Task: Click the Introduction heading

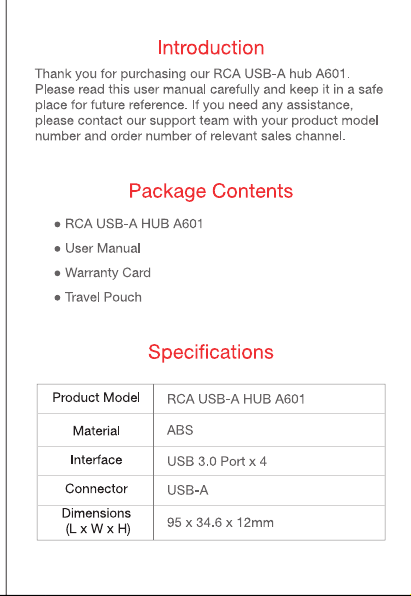Action: (x=211, y=48)
